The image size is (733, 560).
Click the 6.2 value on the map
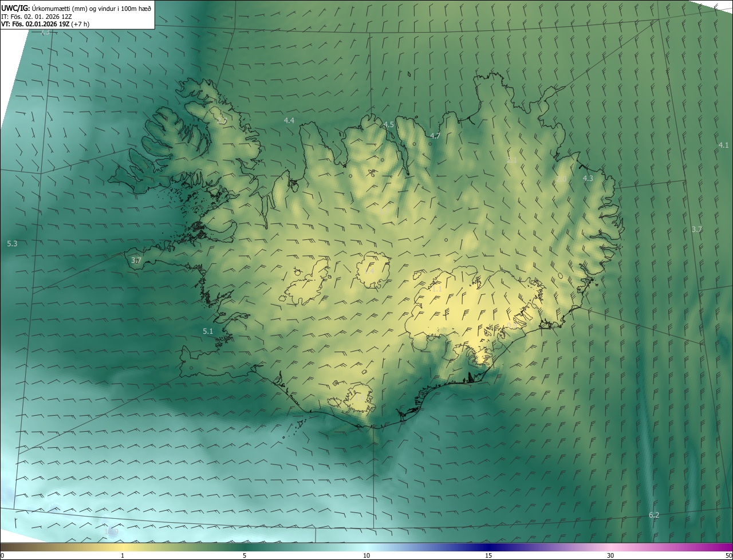[x=654, y=515]
